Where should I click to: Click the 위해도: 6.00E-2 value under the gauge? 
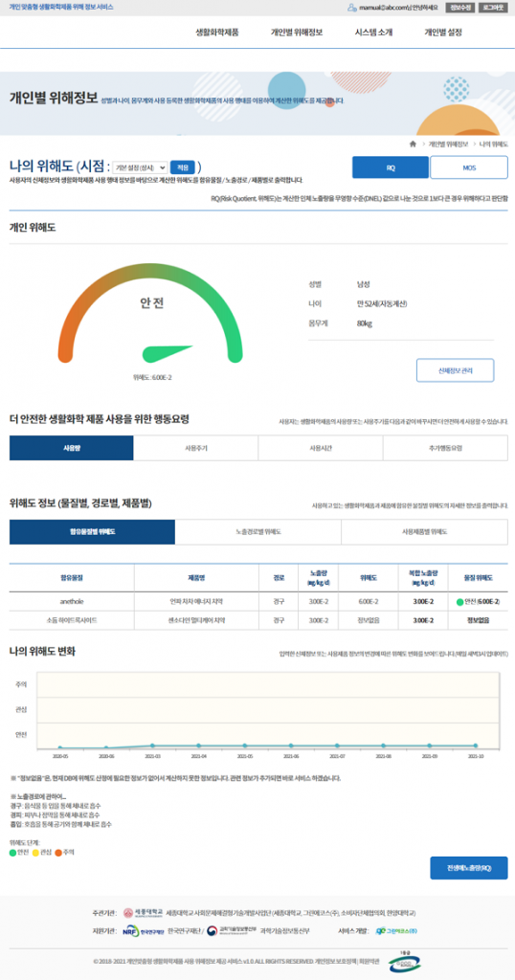pos(152,377)
